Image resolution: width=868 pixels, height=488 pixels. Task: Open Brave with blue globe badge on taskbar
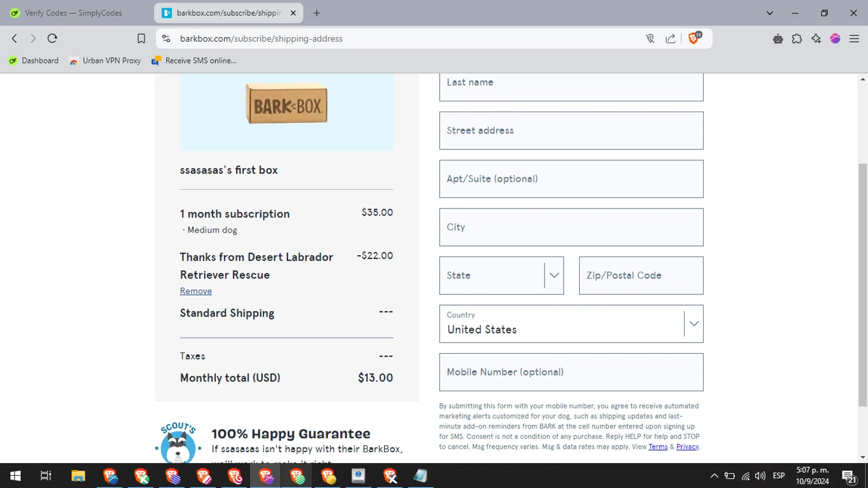[x=110, y=476]
